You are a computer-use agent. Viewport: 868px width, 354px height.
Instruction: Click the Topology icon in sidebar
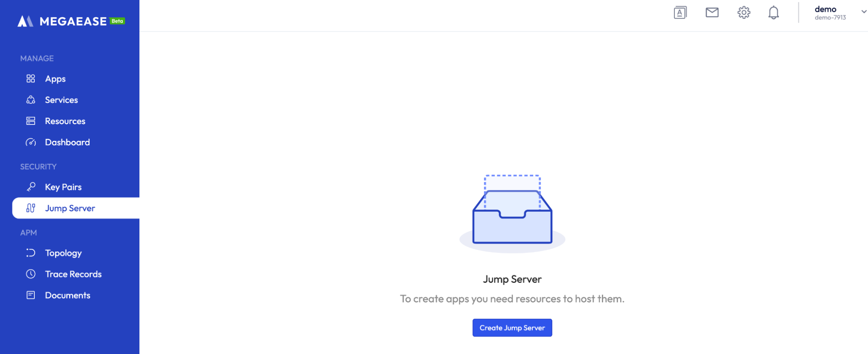tap(30, 253)
